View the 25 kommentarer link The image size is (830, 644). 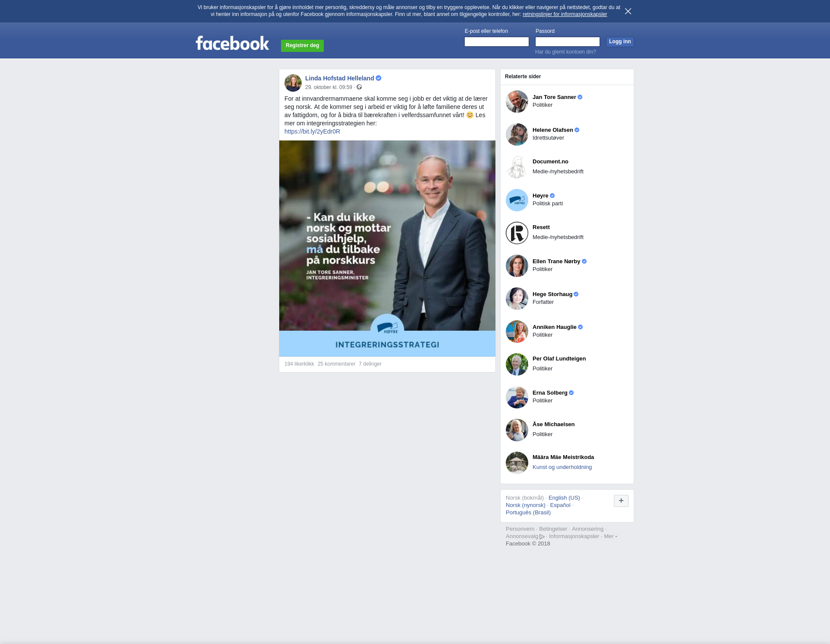click(336, 364)
